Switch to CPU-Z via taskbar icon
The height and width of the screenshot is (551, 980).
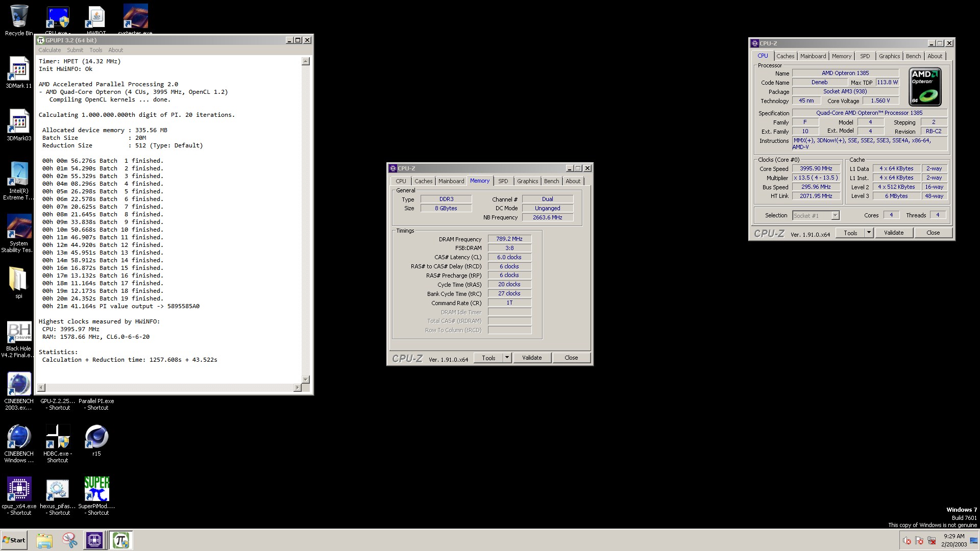(94, 540)
